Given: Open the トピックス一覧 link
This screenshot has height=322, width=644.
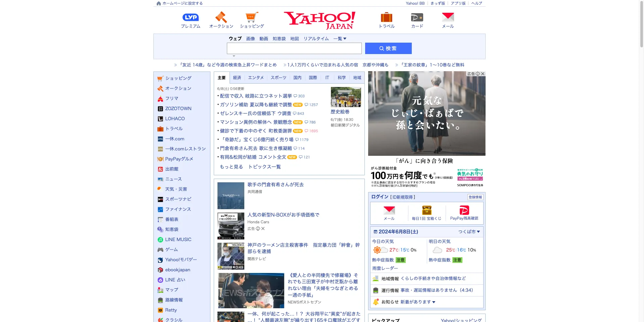Looking at the screenshot, I should pos(264,167).
